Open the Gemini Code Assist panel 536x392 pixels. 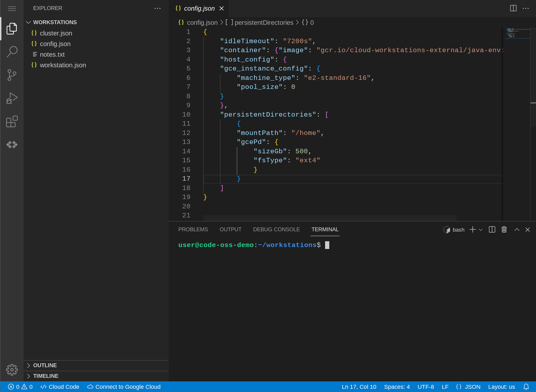tap(12, 145)
